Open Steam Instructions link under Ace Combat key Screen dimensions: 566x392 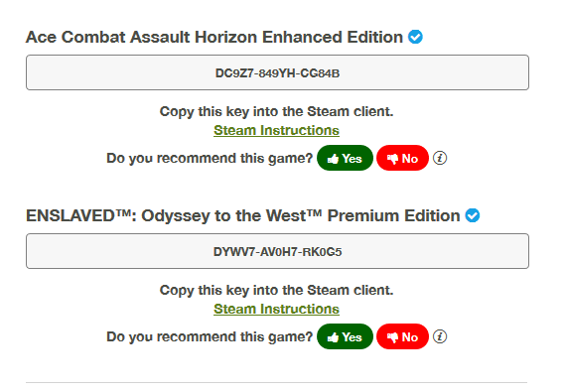pyautogui.click(x=276, y=130)
